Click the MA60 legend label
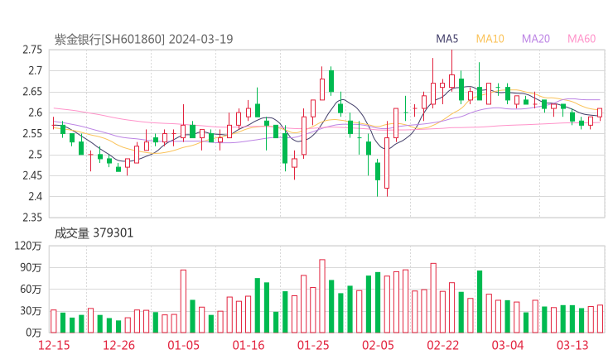This screenshot has height=364, width=613. point(582,39)
